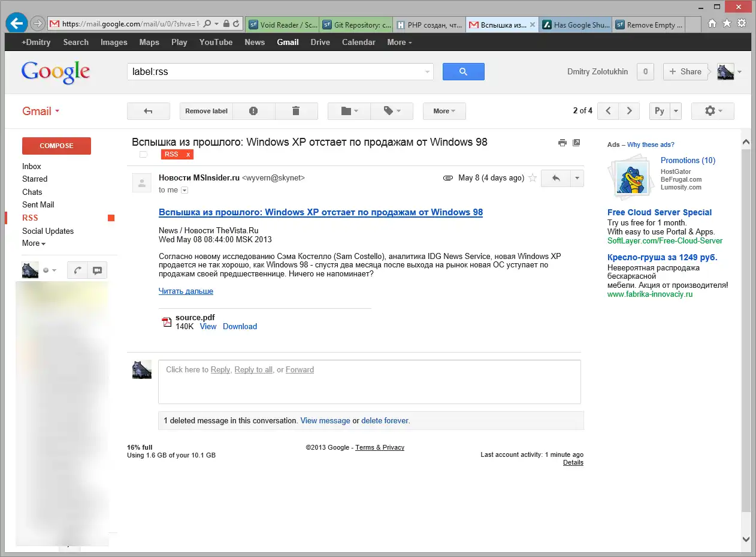The width and height of the screenshot is (756, 557).
Task: Click the View message link
Action: coord(325,421)
